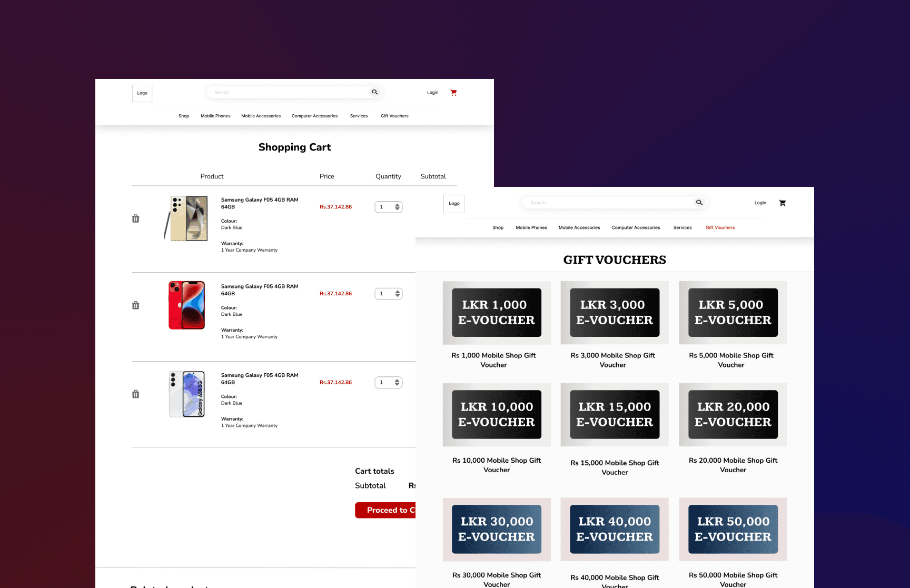Open Mobile Phones on Shopping Cart page
910x588 pixels.
coord(215,116)
